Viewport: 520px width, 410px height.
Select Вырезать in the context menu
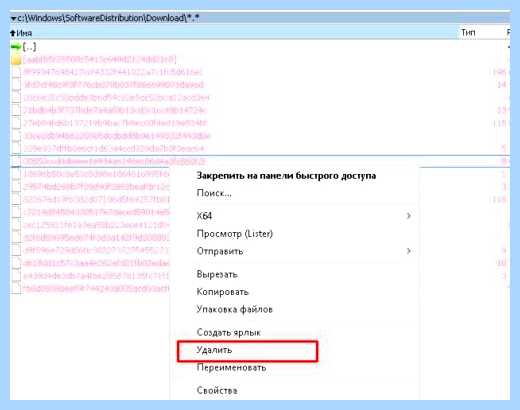217,274
